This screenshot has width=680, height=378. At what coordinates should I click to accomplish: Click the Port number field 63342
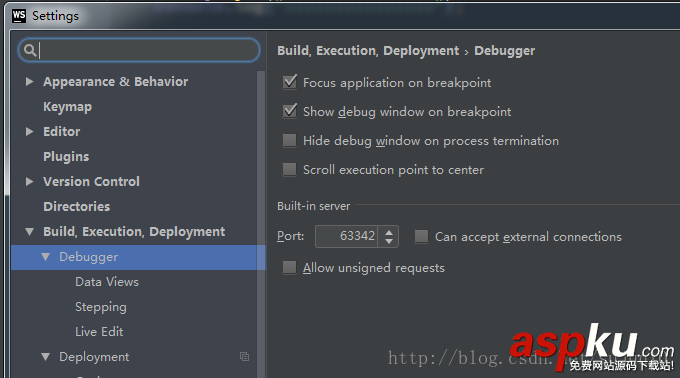(x=347, y=236)
